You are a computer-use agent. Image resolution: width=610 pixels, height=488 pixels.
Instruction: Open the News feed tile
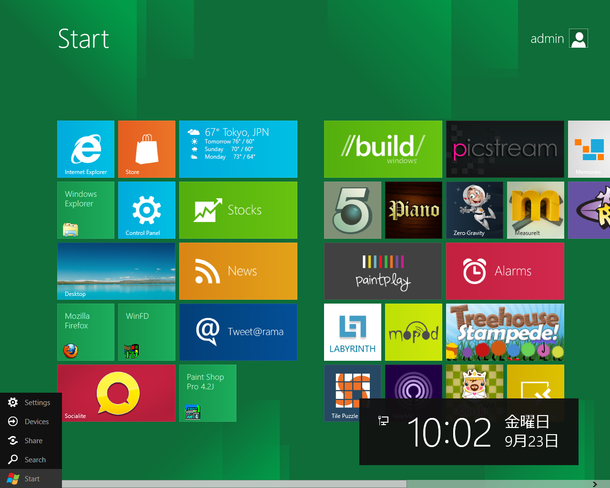click(x=238, y=271)
